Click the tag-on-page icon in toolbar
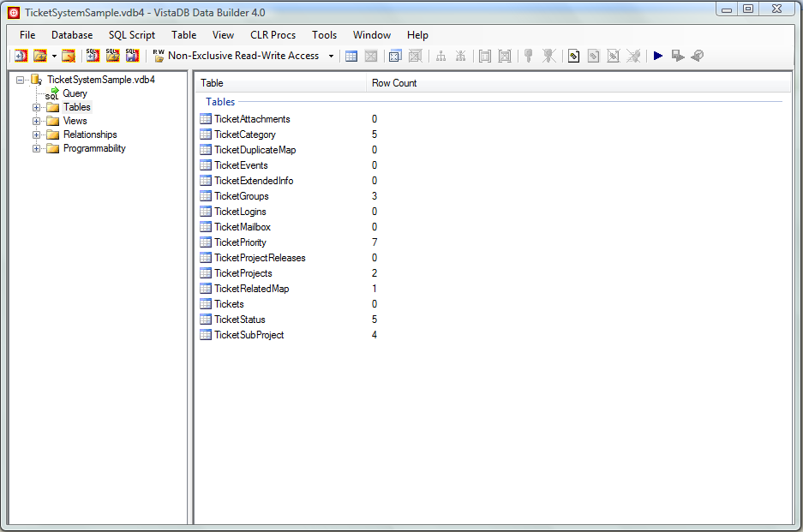This screenshot has width=803, height=532. (x=573, y=56)
